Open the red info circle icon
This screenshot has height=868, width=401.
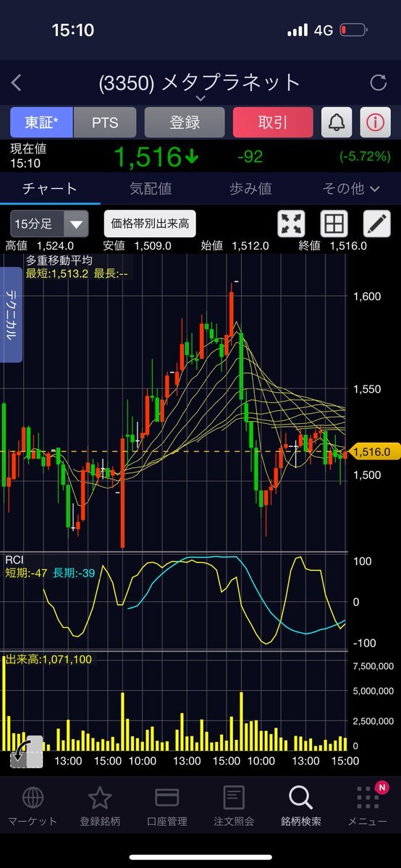pos(375,122)
